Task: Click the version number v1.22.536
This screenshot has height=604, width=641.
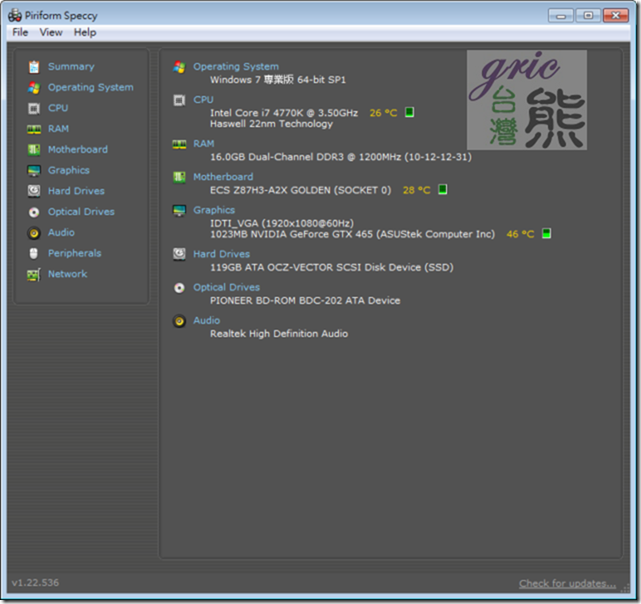Action: tap(35, 583)
